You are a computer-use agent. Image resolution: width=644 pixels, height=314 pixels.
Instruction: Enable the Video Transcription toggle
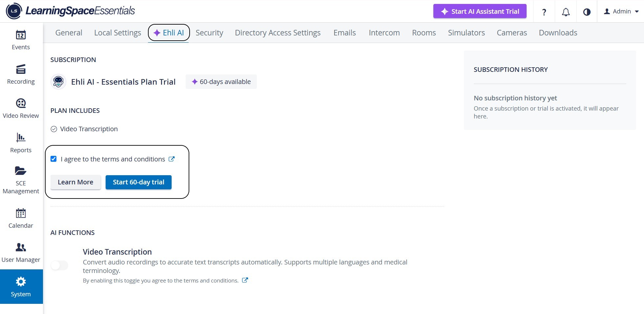59,265
